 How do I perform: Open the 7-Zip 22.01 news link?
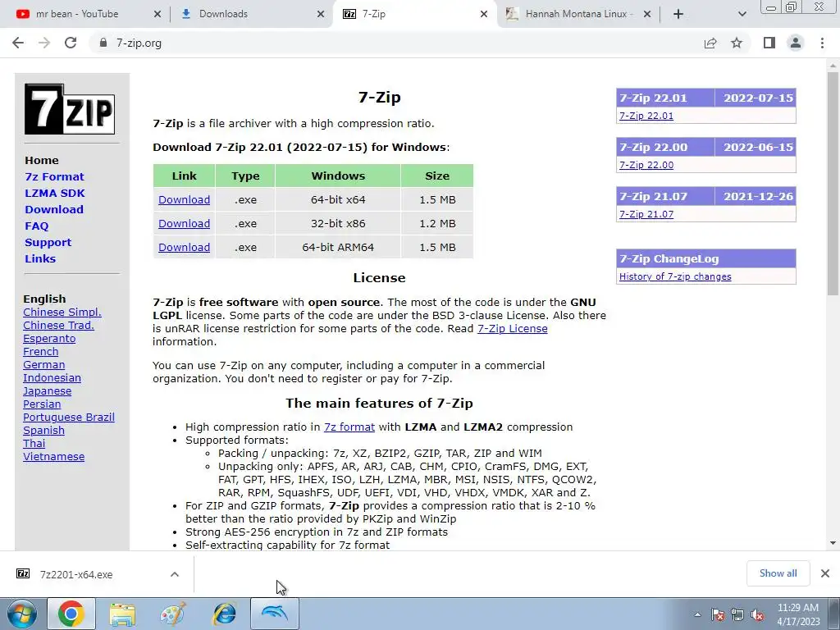[x=646, y=116]
